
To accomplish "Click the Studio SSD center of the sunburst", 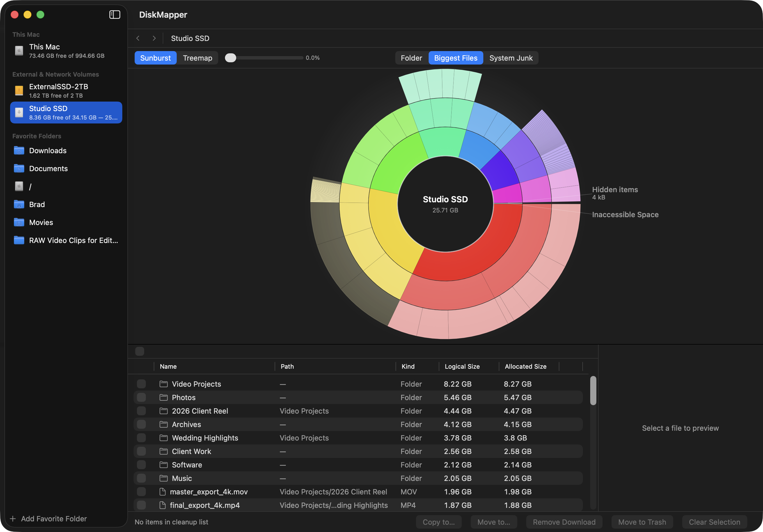I will 445,204.
